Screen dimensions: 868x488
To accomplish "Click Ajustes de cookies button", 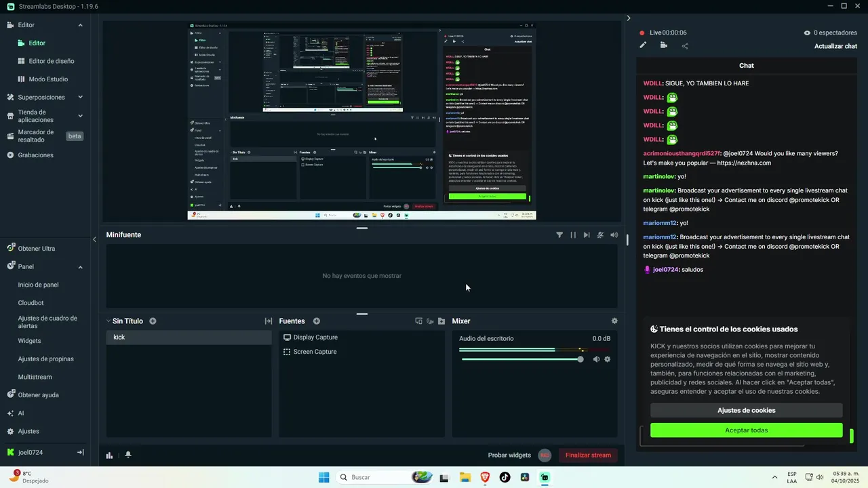I will pos(746,410).
